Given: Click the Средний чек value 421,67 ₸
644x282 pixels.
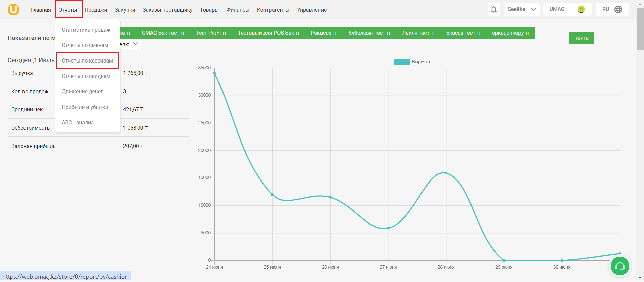Looking at the screenshot, I should [x=133, y=109].
